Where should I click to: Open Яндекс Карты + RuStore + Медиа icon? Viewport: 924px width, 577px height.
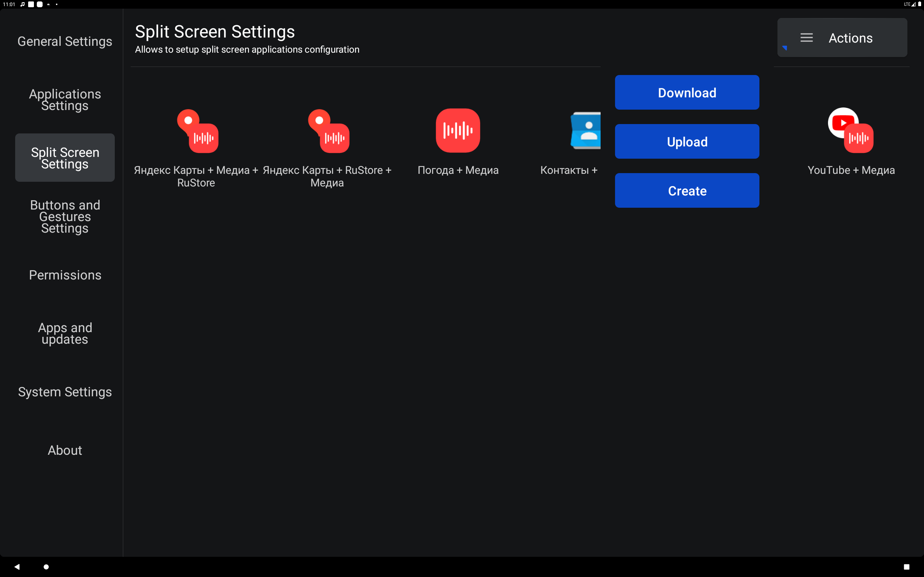pyautogui.click(x=328, y=131)
